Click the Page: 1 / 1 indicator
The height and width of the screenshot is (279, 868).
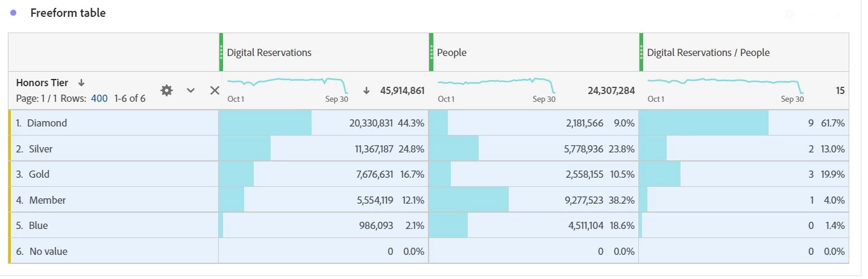[37, 98]
